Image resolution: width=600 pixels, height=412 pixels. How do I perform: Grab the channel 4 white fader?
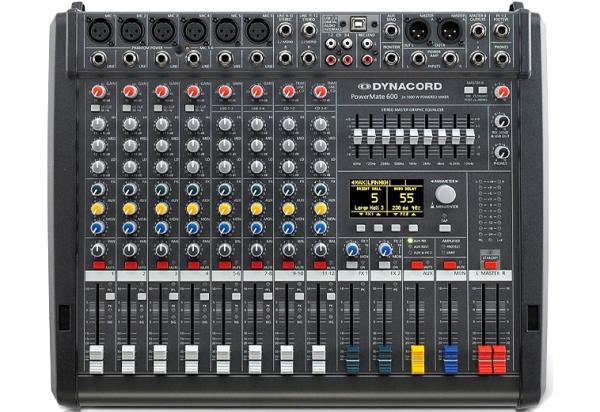(191, 360)
